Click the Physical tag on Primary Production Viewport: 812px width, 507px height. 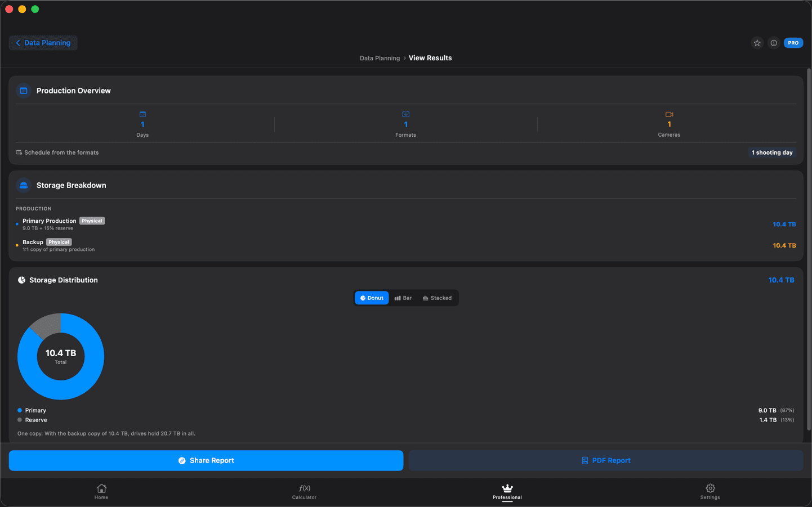click(92, 221)
